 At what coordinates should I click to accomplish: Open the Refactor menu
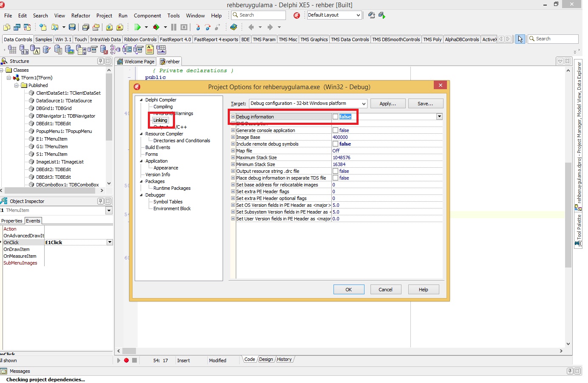81,16
